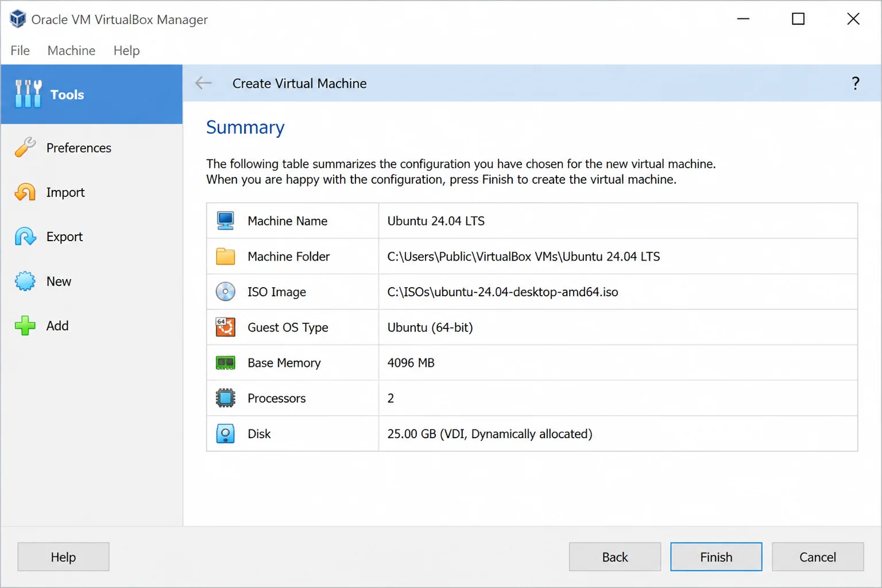Open the File menu

(20, 51)
